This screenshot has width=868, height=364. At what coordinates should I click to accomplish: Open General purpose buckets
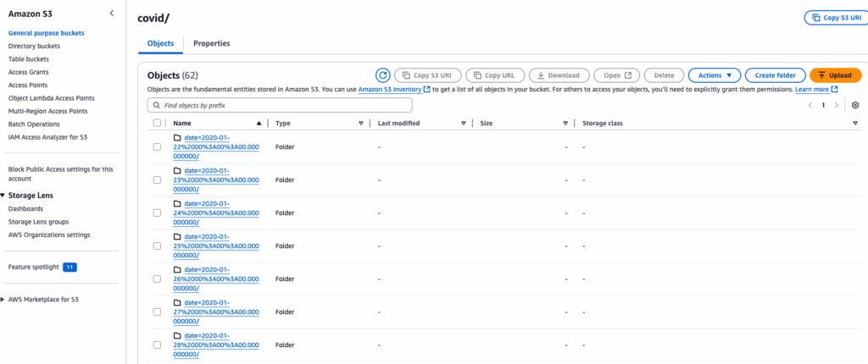pos(47,33)
